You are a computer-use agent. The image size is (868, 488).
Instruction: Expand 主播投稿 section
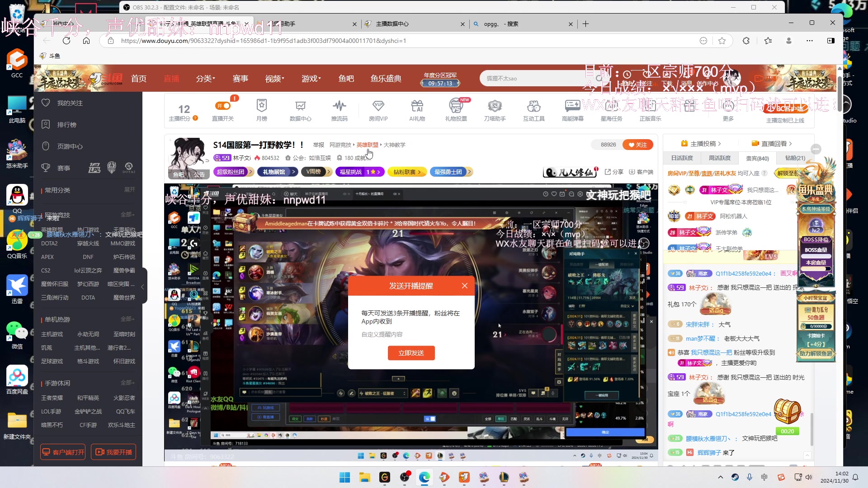(701, 144)
